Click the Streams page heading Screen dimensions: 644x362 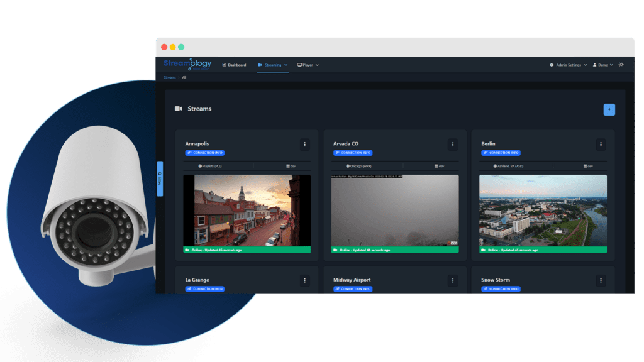pos(199,109)
